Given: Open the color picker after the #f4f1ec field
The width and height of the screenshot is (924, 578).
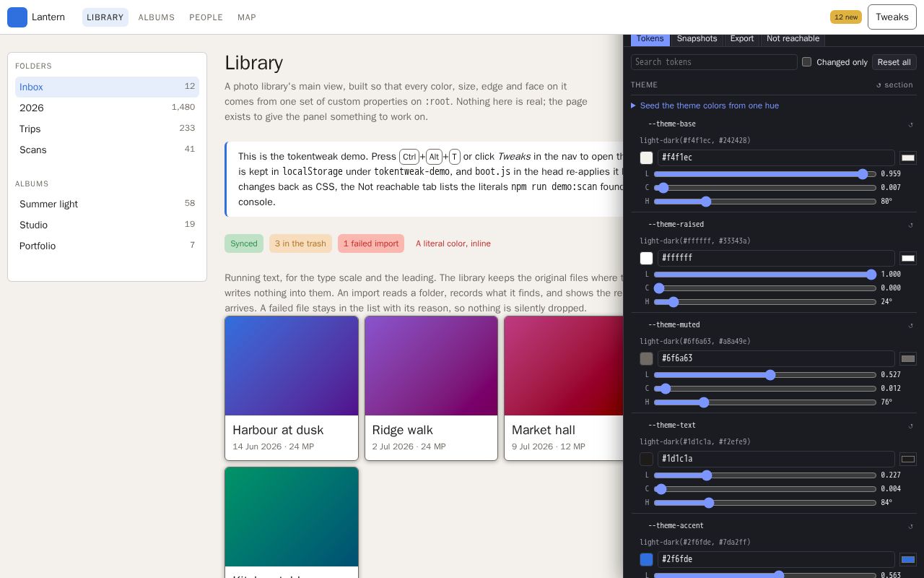Looking at the screenshot, I should click(x=908, y=158).
